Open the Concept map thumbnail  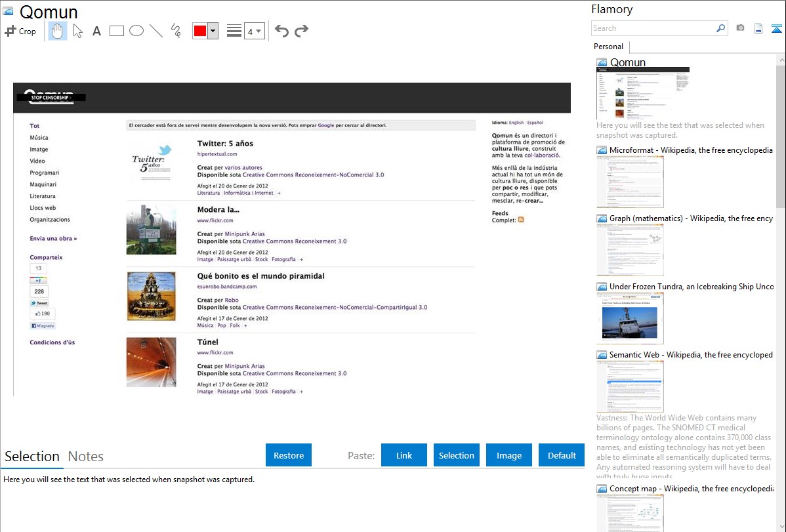pos(630,514)
